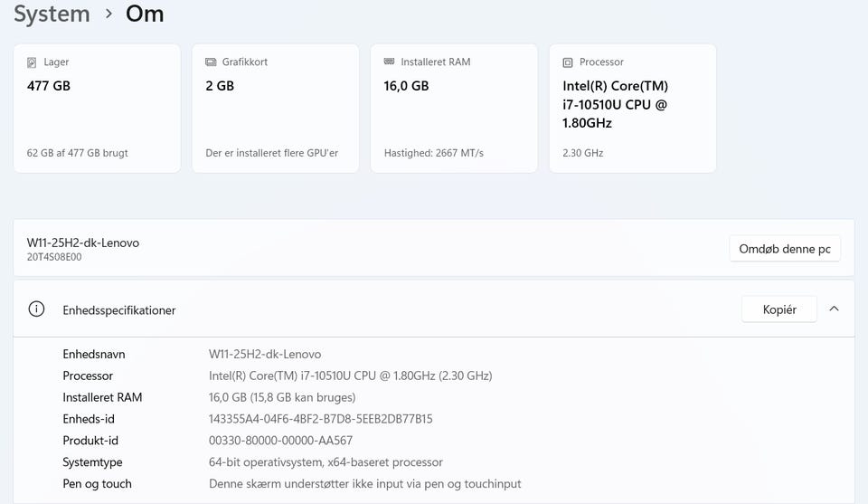Image resolution: width=868 pixels, height=504 pixels.
Task: Go back to System via breadcrumb
Action: click(52, 14)
